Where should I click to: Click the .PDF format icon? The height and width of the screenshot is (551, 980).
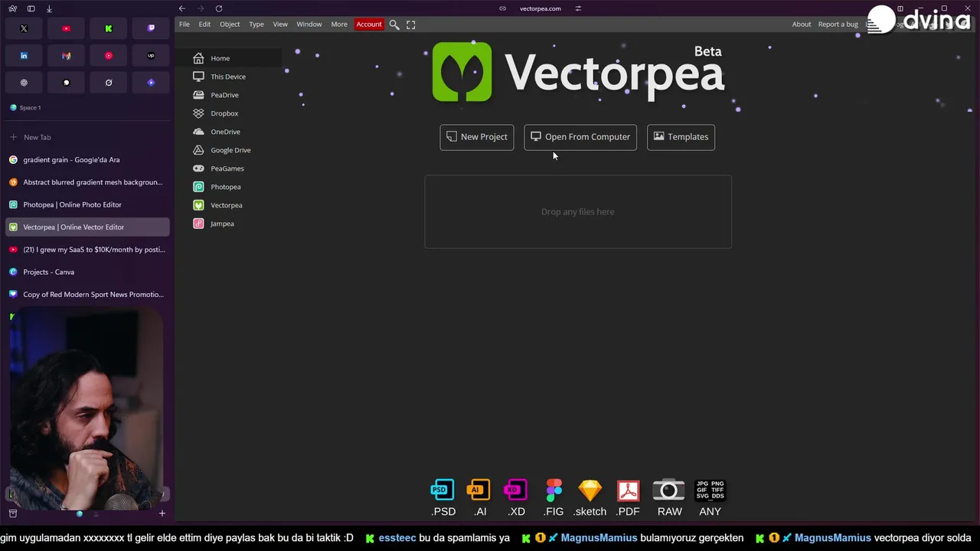click(628, 497)
